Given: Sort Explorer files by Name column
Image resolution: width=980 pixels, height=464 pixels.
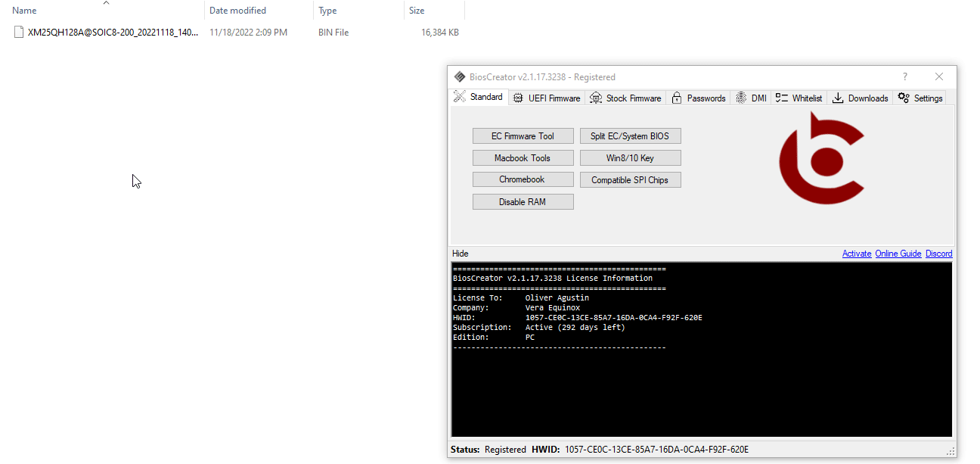Looking at the screenshot, I should [102, 11].
